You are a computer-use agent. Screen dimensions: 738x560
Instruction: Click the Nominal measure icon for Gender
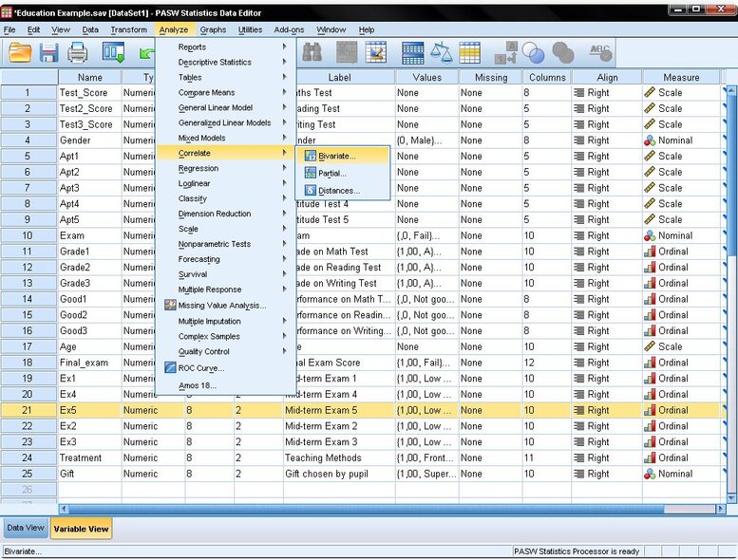pos(650,140)
